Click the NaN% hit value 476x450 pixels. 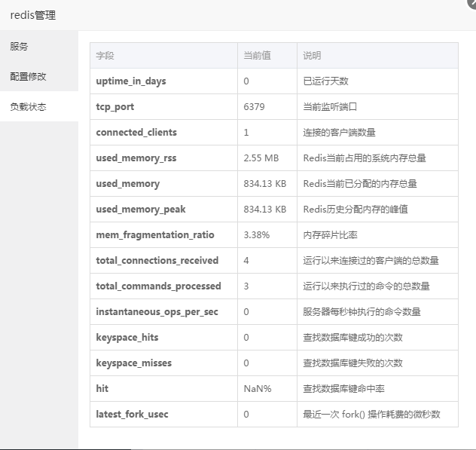point(258,389)
